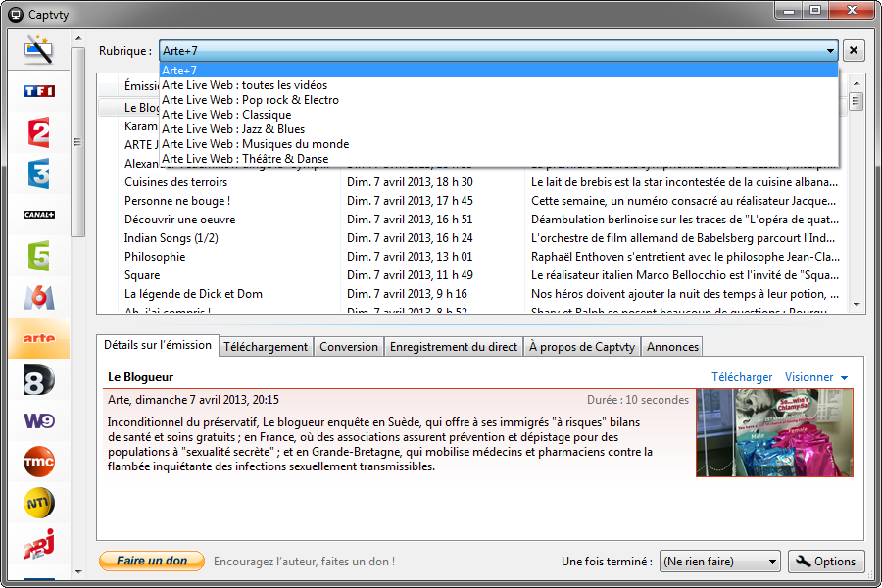
Task: Select the Cuisines des terroirs row
Action: point(471,181)
